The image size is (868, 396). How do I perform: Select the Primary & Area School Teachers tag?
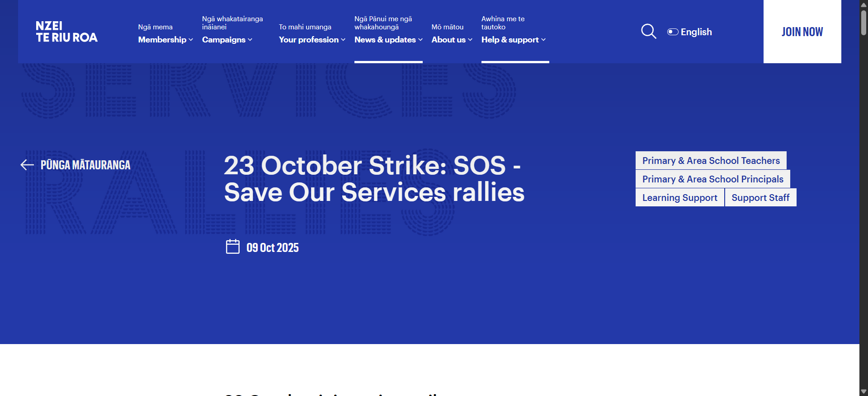point(711,161)
